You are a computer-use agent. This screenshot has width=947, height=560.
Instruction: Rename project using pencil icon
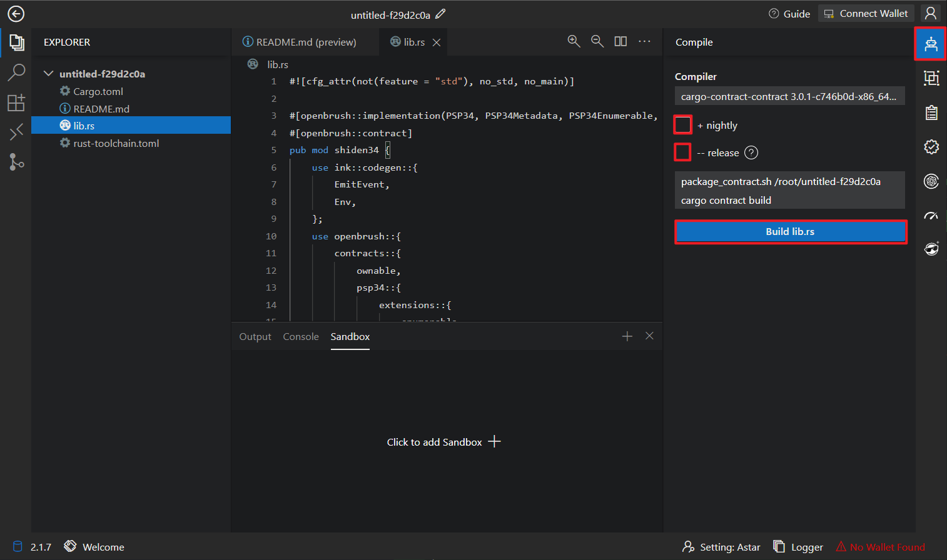[x=441, y=14]
